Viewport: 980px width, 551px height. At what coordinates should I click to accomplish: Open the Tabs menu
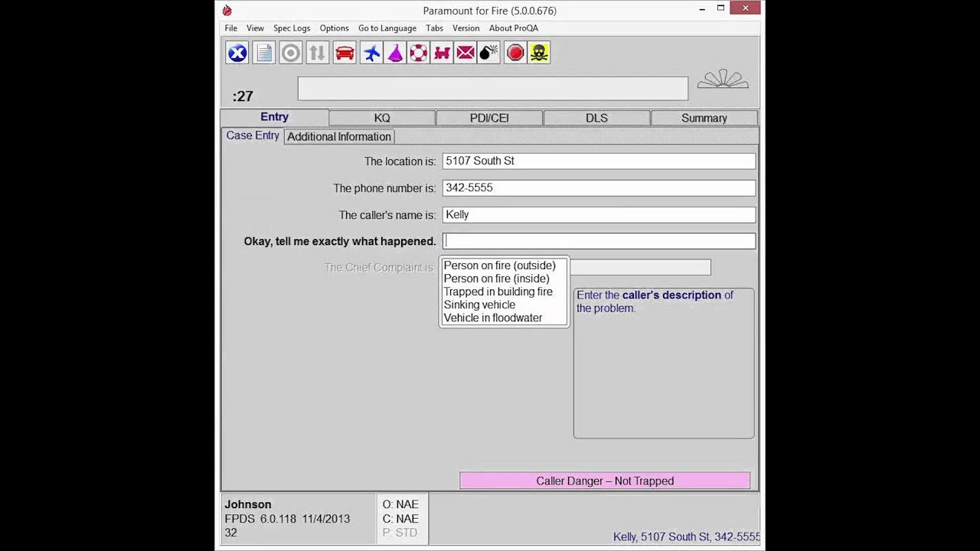pos(434,28)
